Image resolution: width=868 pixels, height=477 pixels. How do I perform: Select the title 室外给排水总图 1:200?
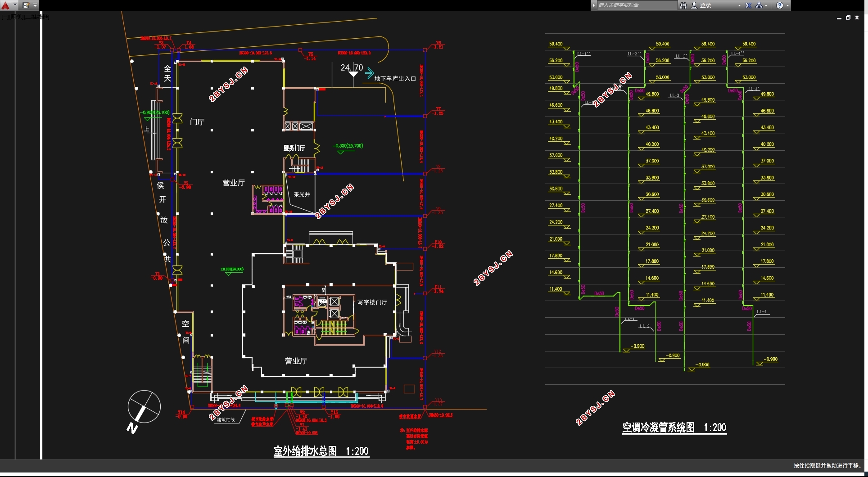[321, 451]
